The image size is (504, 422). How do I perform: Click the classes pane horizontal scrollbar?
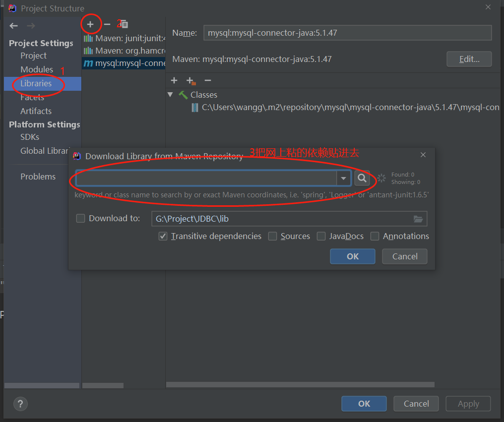click(300, 385)
